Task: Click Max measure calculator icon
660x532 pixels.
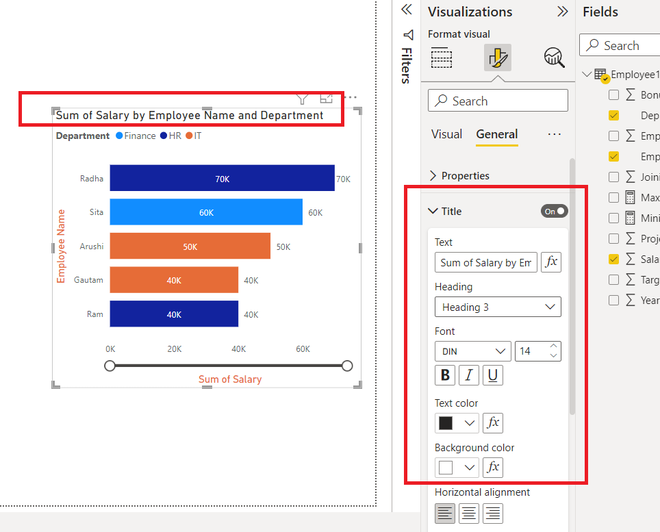Action: (x=630, y=197)
